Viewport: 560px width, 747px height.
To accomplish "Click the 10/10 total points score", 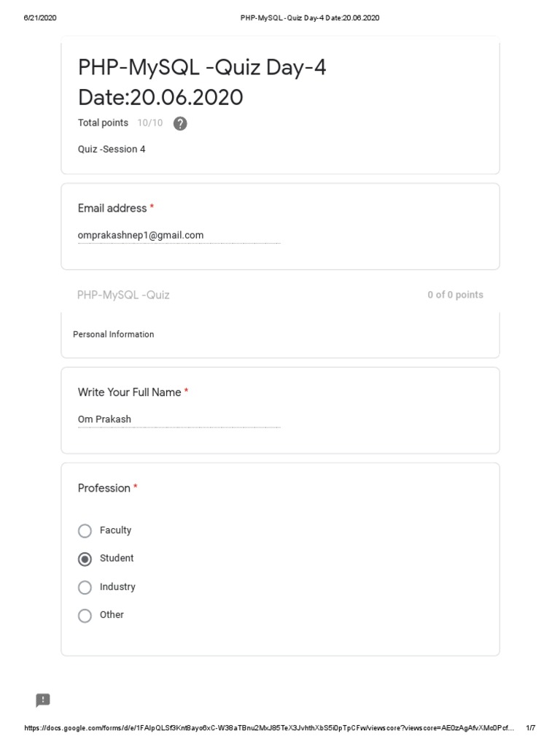I will 150,123.
